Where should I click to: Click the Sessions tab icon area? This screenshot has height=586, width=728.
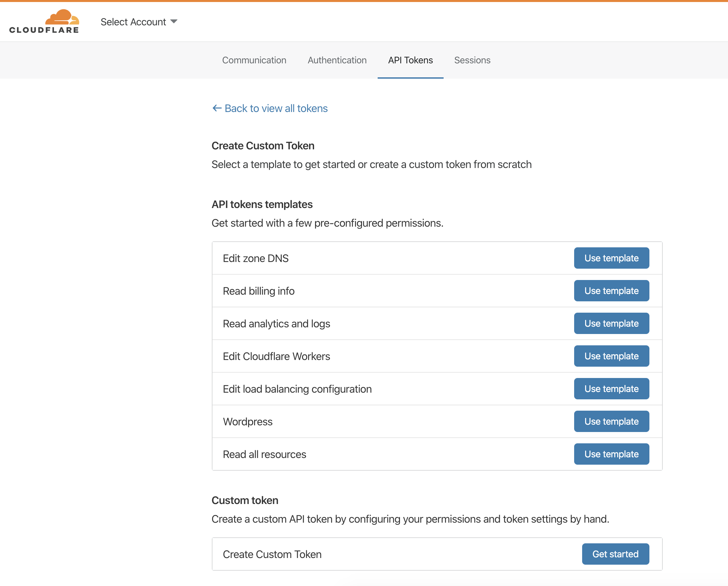coord(472,60)
